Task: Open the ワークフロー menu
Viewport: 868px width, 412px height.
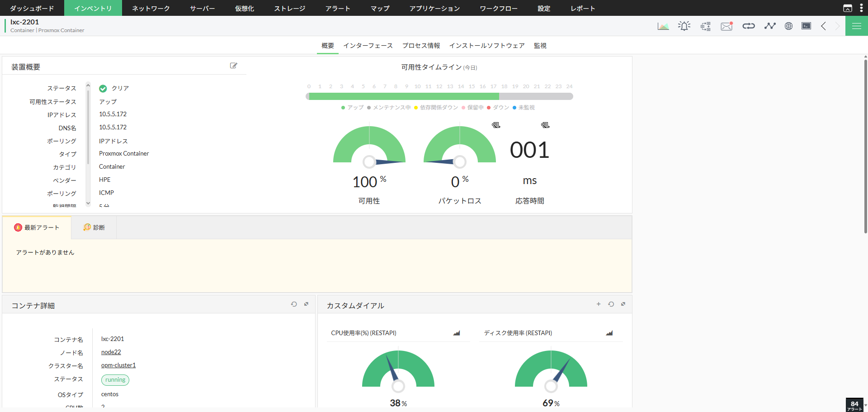Action: click(x=499, y=8)
